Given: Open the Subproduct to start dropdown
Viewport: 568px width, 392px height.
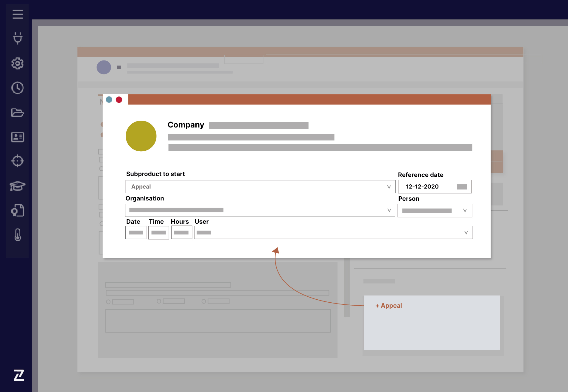Looking at the screenshot, I should [x=260, y=186].
